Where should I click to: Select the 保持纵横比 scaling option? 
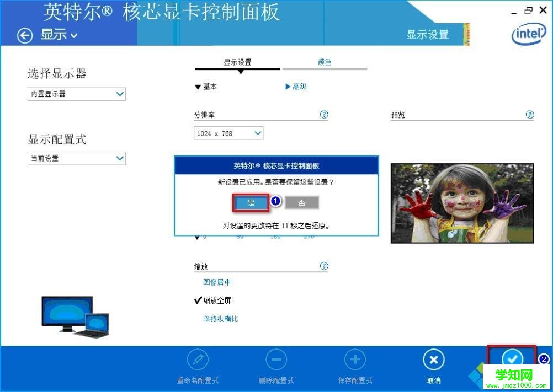point(221,319)
